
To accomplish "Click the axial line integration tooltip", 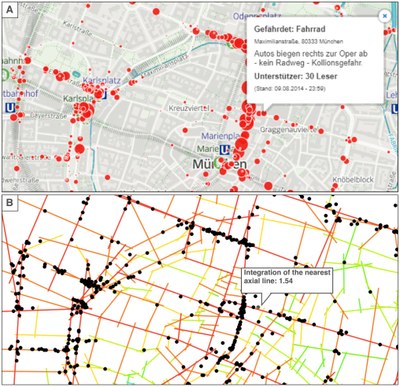I will tap(287, 280).
